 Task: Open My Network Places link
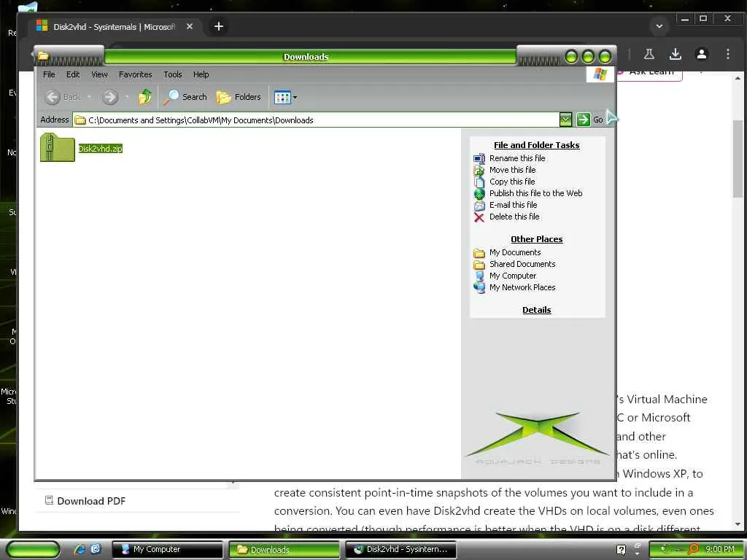coord(522,287)
